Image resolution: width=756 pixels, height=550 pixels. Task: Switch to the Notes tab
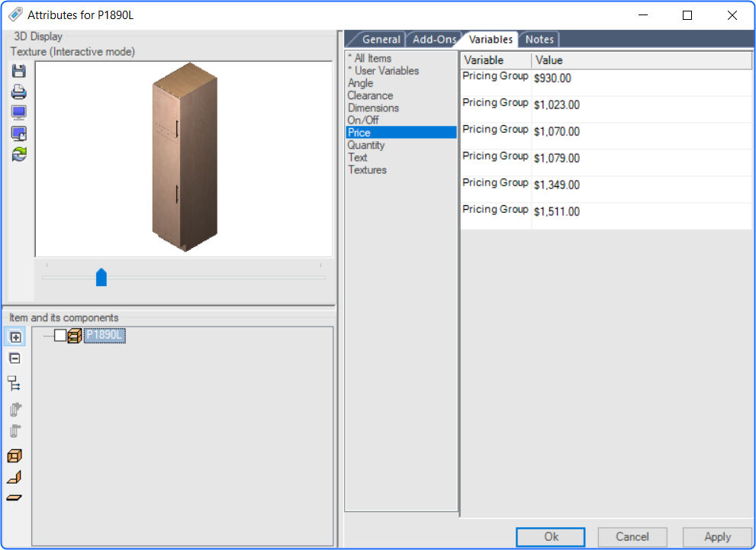point(539,40)
